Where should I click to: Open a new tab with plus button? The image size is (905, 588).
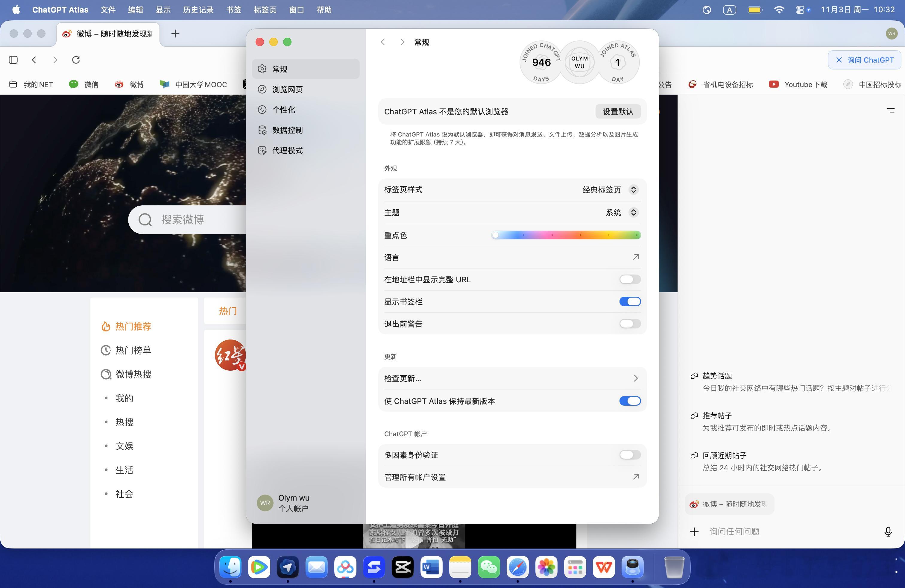pos(175,34)
